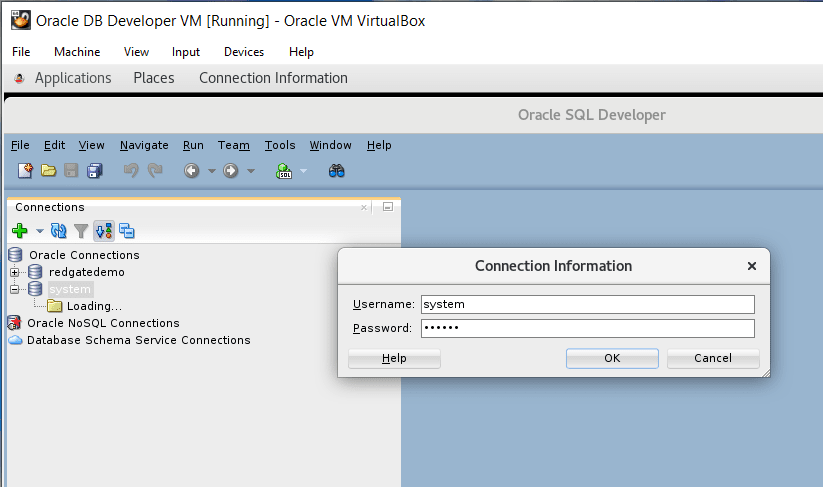This screenshot has width=823, height=487.
Task: Select Database Schema Service Connections node
Action: click(x=139, y=340)
